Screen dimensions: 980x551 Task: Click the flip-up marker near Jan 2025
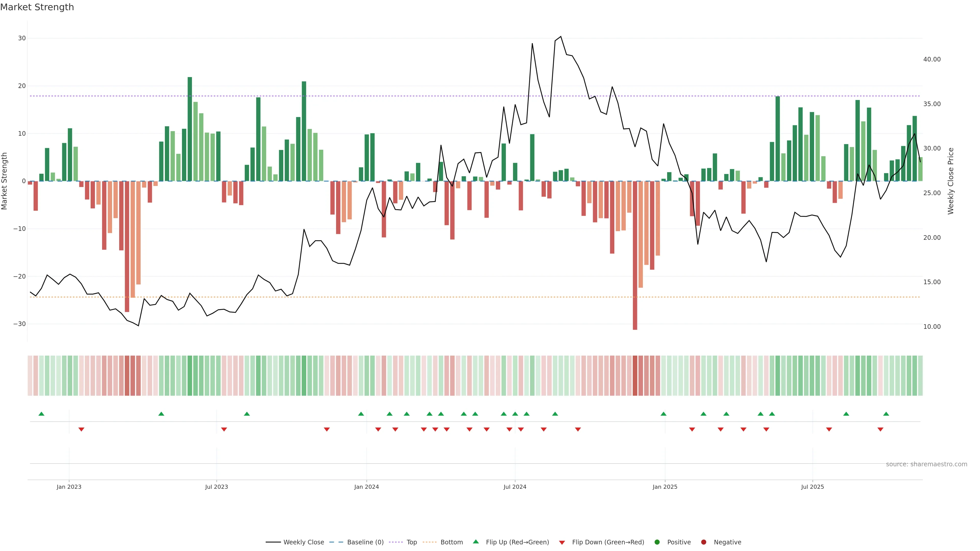664,414
